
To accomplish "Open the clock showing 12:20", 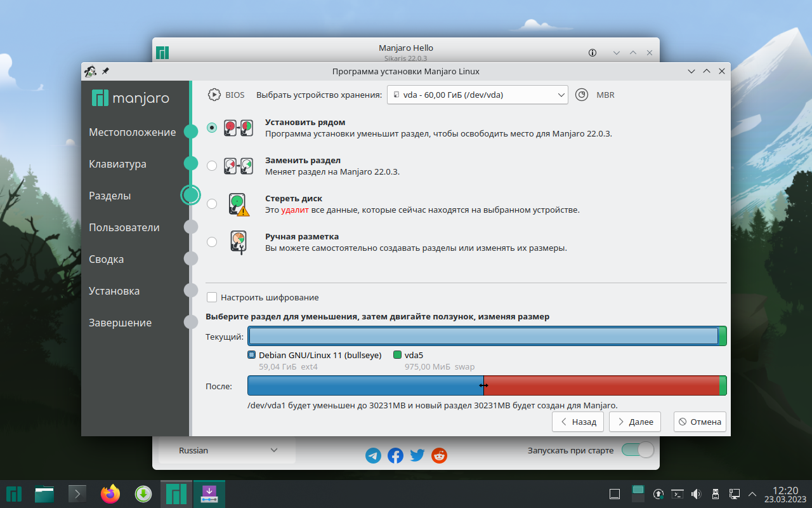I will 785,494.
